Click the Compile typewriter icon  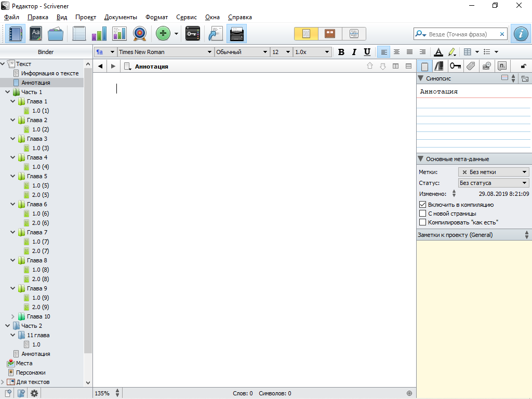[x=237, y=34]
